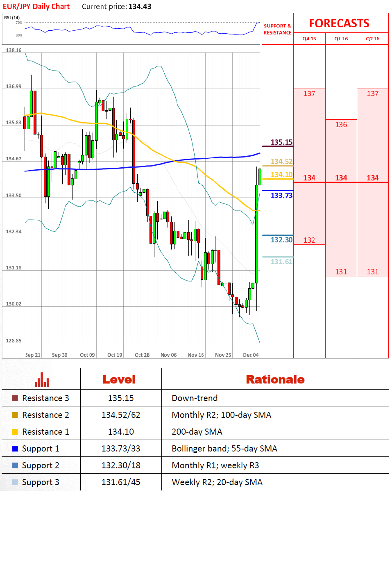Click the 135.15 resistance level label
392x561 pixels.
pyautogui.click(x=281, y=142)
